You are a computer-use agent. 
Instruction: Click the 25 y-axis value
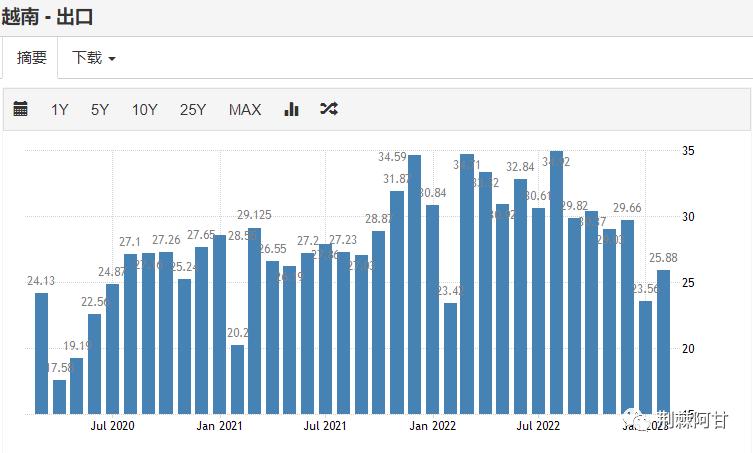[x=688, y=282]
